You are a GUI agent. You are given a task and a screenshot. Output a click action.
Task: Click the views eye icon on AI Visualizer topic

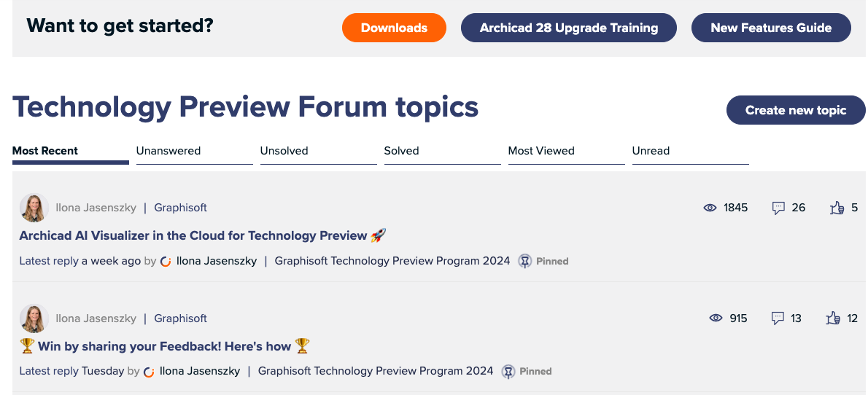click(x=710, y=208)
